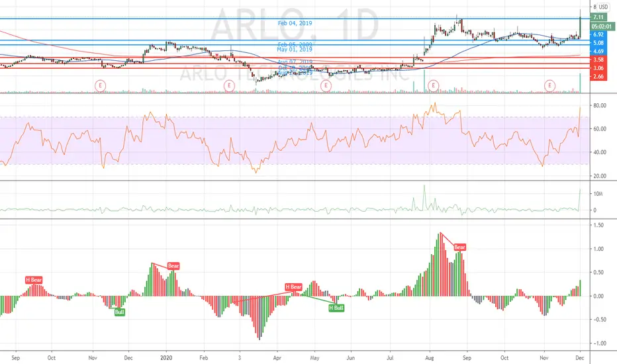Select the red 3.06 price level label

(598, 68)
